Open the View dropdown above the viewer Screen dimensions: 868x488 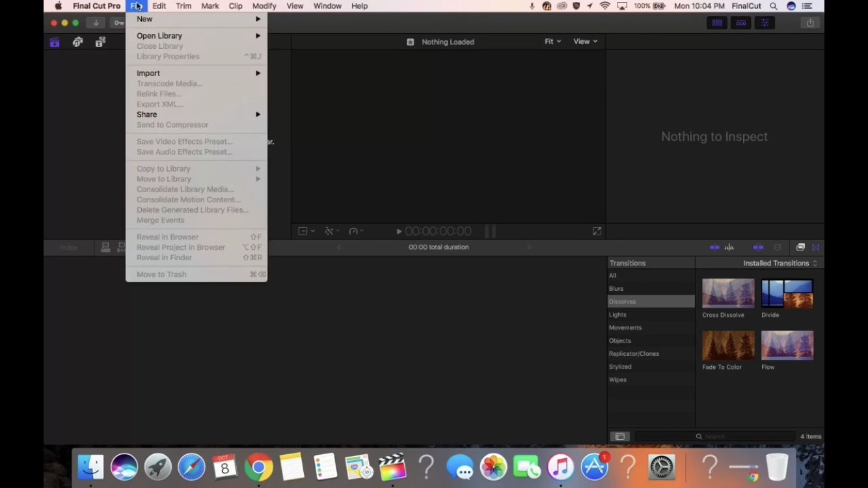[x=584, y=41]
